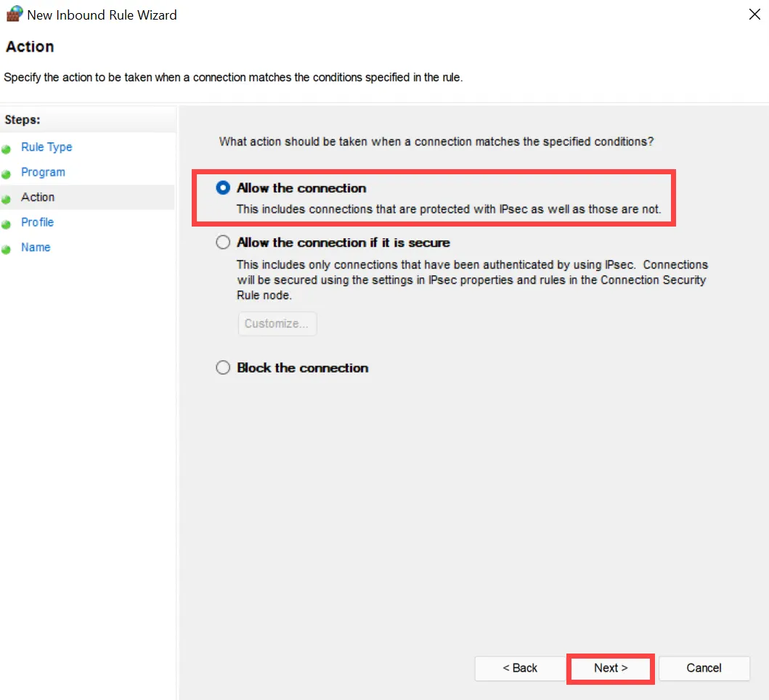This screenshot has width=769, height=700.
Task: Select the Allow the connection radio button
Action: (x=223, y=188)
